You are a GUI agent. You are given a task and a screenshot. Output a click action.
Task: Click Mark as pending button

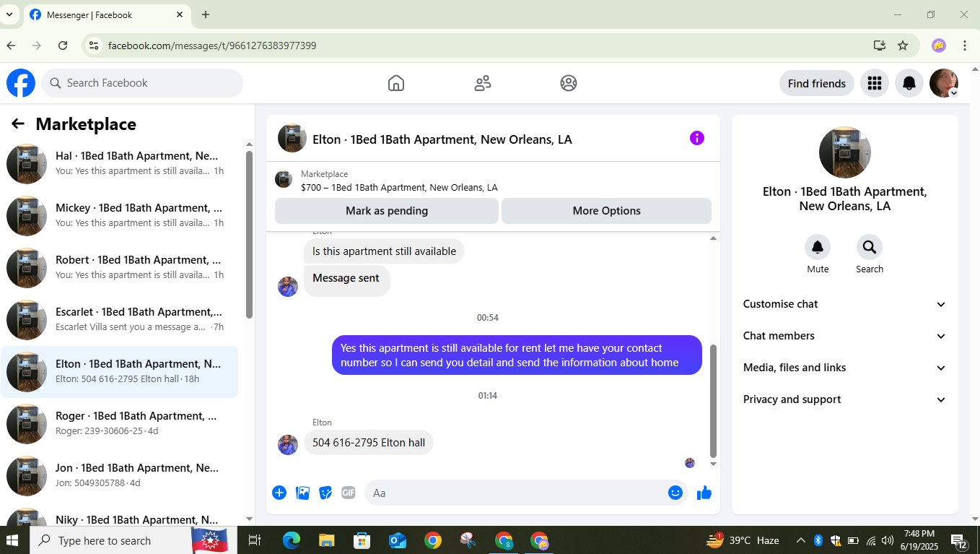(387, 211)
